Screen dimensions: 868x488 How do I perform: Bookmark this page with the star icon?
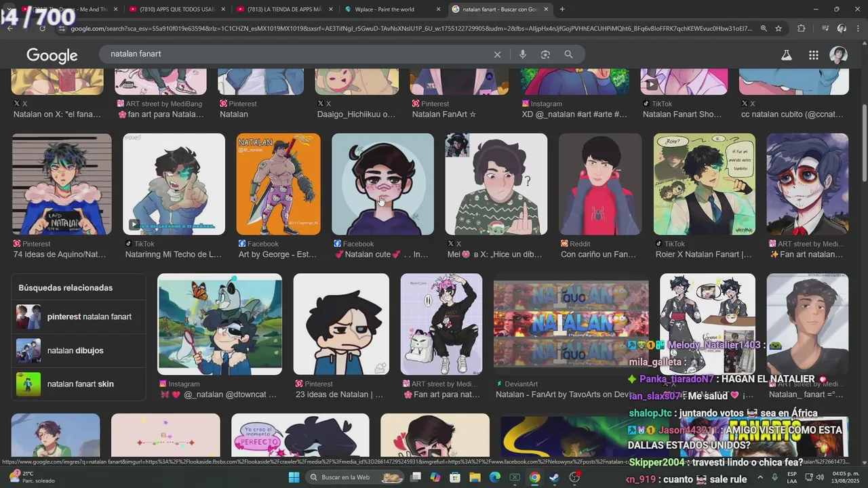coord(778,28)
